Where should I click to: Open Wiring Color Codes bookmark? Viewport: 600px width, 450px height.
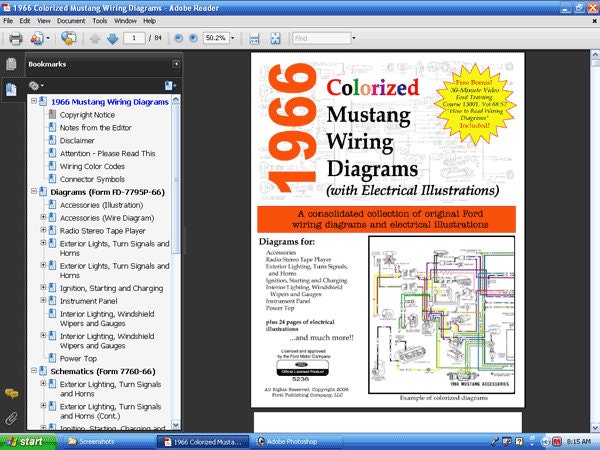[x=92, y=166]
